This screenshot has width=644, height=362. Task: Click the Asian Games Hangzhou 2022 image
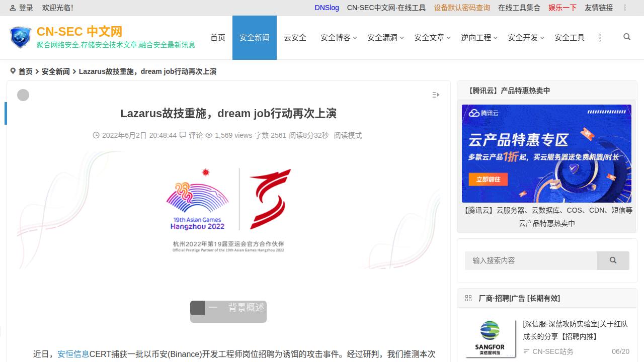click(x=228, y=210)
